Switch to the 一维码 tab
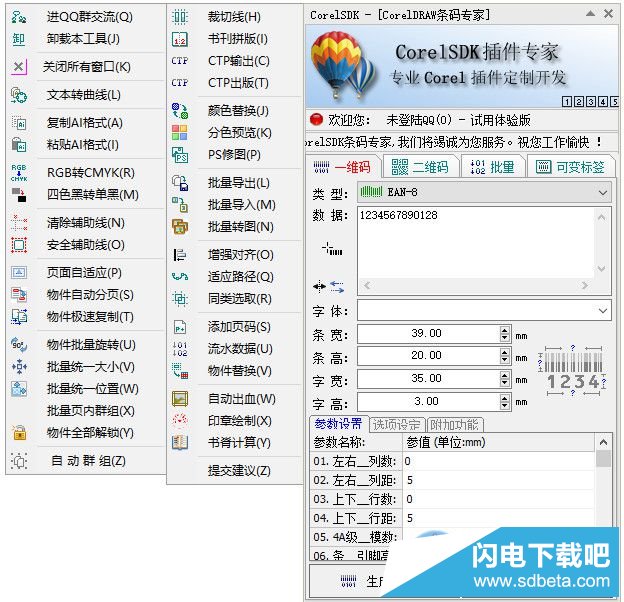624x602 pixels. [342, 167]
